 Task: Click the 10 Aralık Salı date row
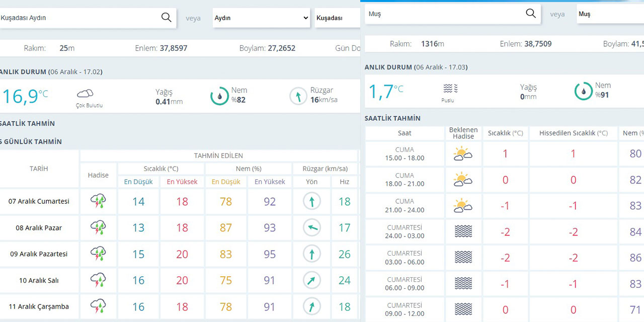(39, 280)
